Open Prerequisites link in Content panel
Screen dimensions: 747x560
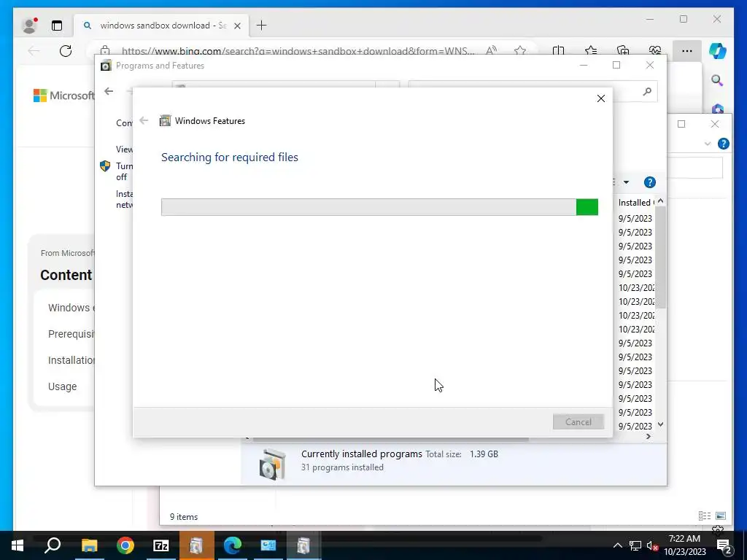coord(71,334)
